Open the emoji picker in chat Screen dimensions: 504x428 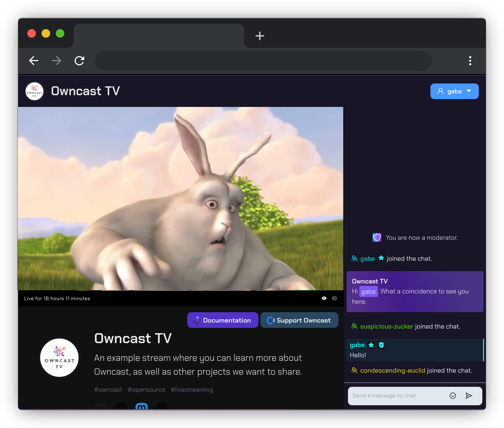pos(452,396)
